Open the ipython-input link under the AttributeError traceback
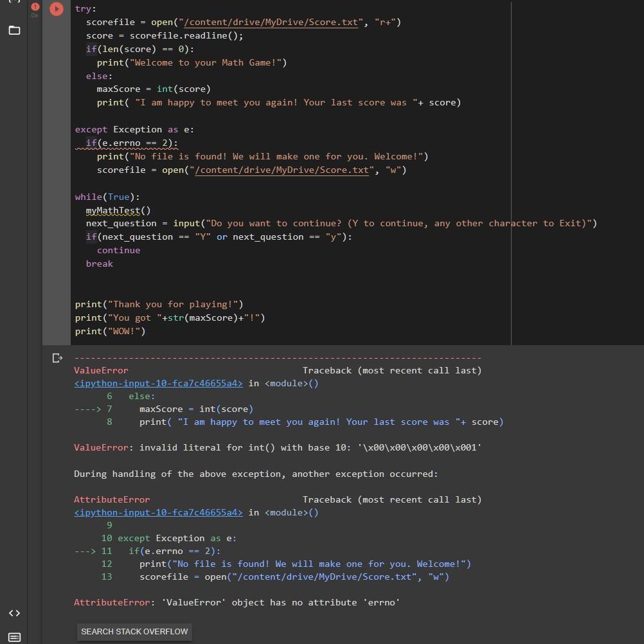644x644 pixels. click(157, 512)
